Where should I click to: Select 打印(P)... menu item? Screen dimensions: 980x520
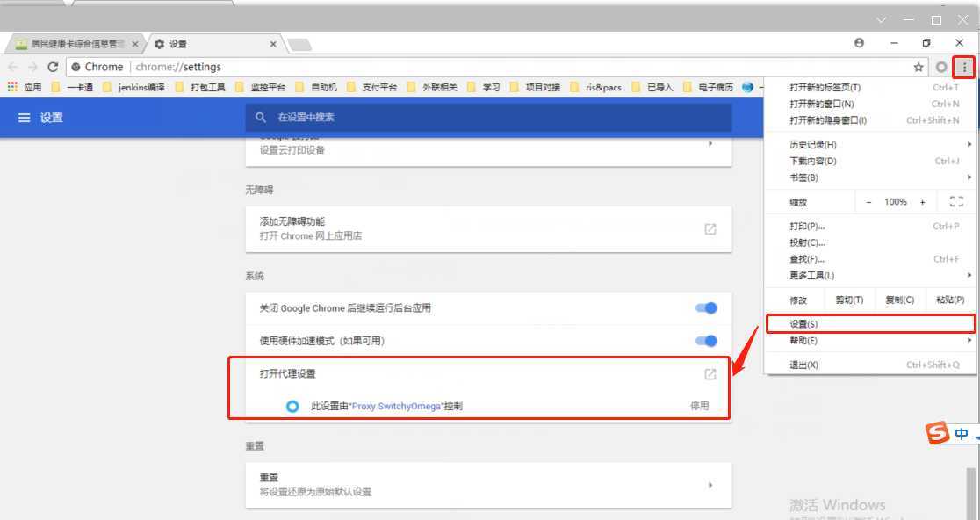pos(869,227)
